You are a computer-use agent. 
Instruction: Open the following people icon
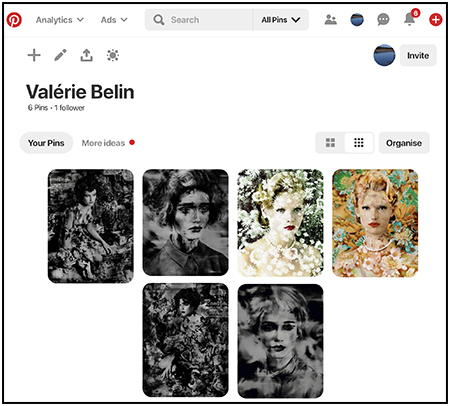(x=330, y=20)
